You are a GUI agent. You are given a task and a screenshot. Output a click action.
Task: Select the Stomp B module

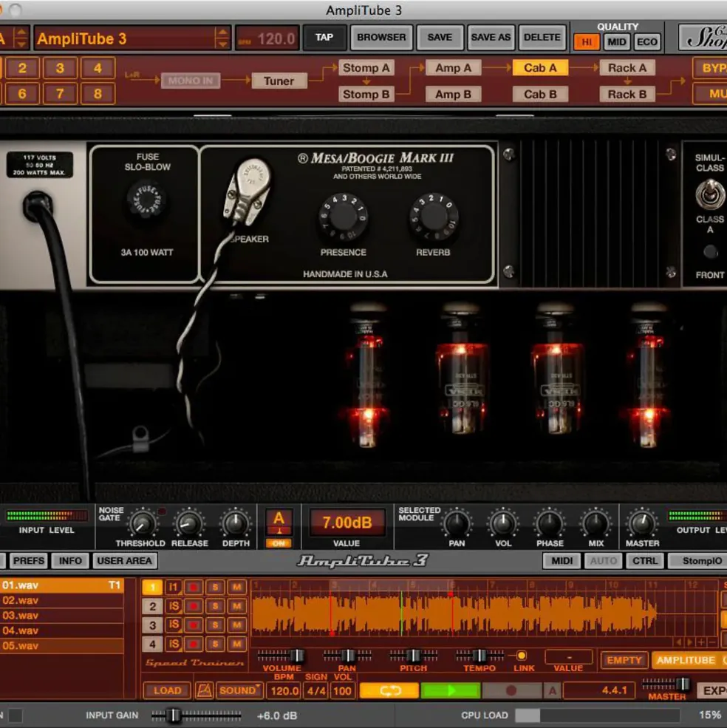[x=366, y=95]
